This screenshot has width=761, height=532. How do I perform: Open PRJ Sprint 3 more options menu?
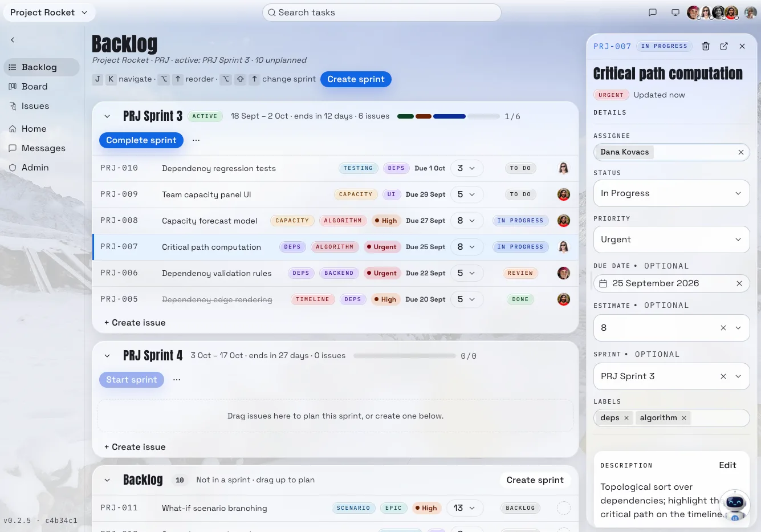coord(196,140)
